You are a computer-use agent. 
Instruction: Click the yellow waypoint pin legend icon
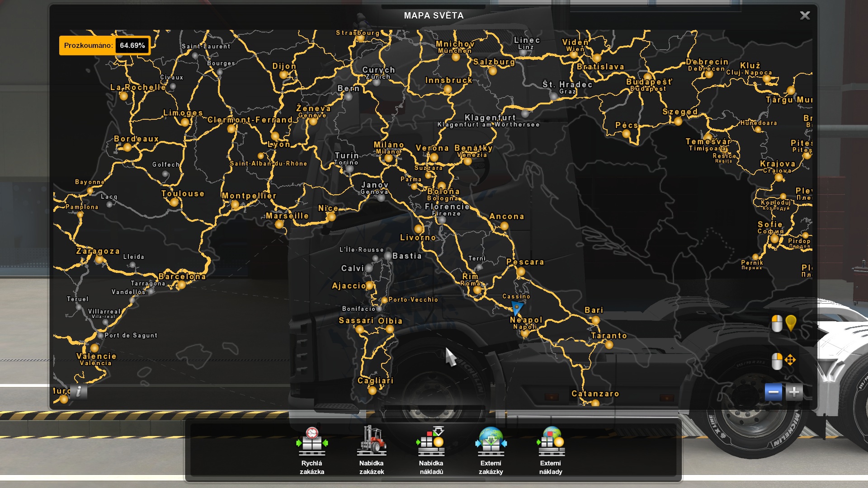[791, 323]
